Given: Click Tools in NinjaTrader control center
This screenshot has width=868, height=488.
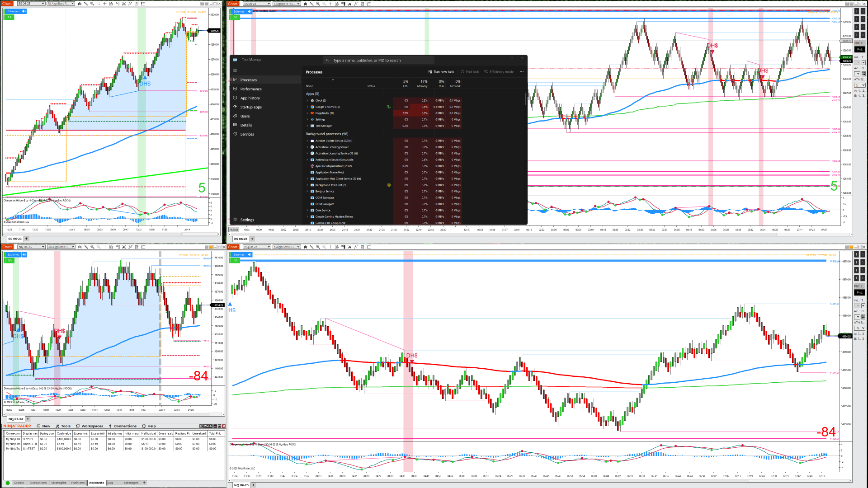Looking at the screenshot, I should click(x=63, y=426).
